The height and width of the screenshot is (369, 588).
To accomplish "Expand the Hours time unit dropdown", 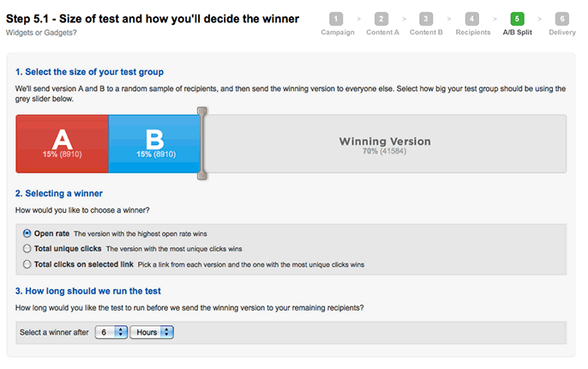I will coord(152,332).
